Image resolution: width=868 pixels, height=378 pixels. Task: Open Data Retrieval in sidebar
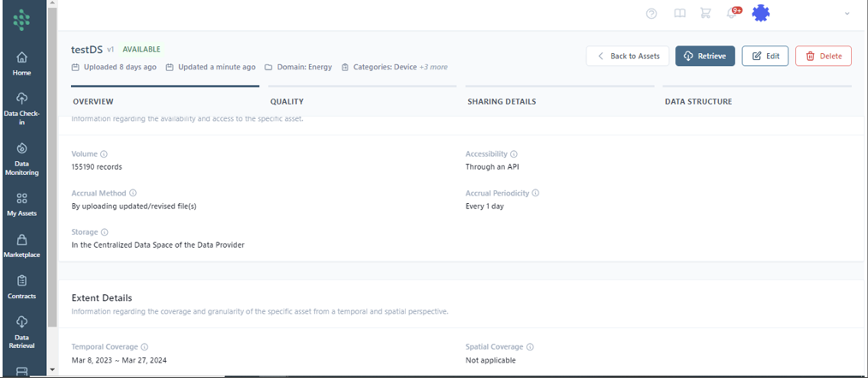21,330
